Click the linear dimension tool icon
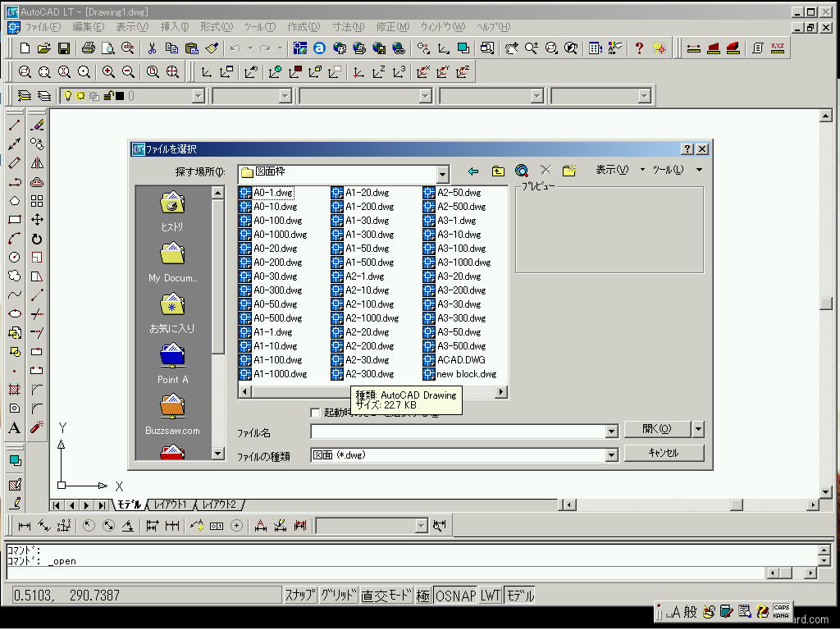Viewport: 840px width, 630px height. [25, 526]
